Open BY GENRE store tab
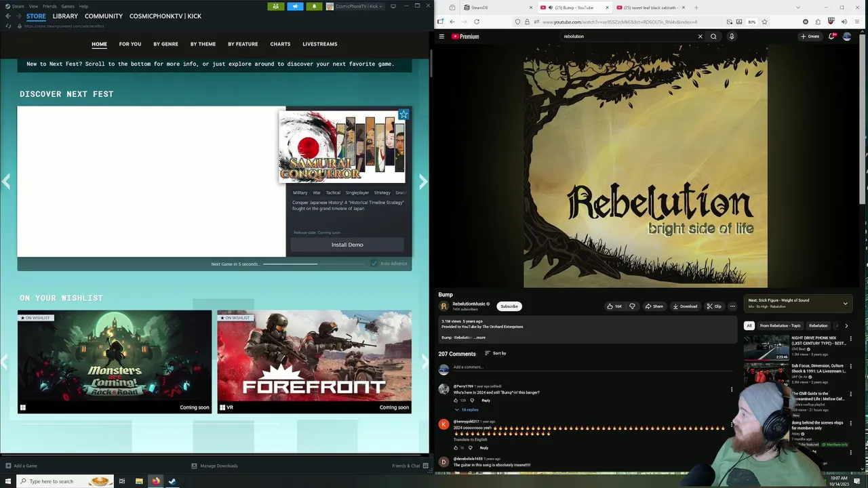The image size is (868, 488). (x=165, y=44)
